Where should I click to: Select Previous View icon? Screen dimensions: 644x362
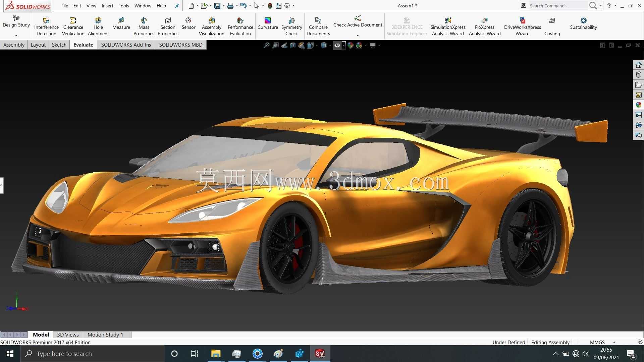pos(284,45)
